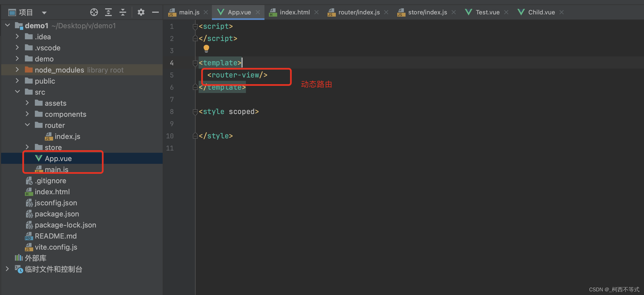Expand the .vscode folder
The width and height of the screenshot is (644, 295).
point(17,48)
